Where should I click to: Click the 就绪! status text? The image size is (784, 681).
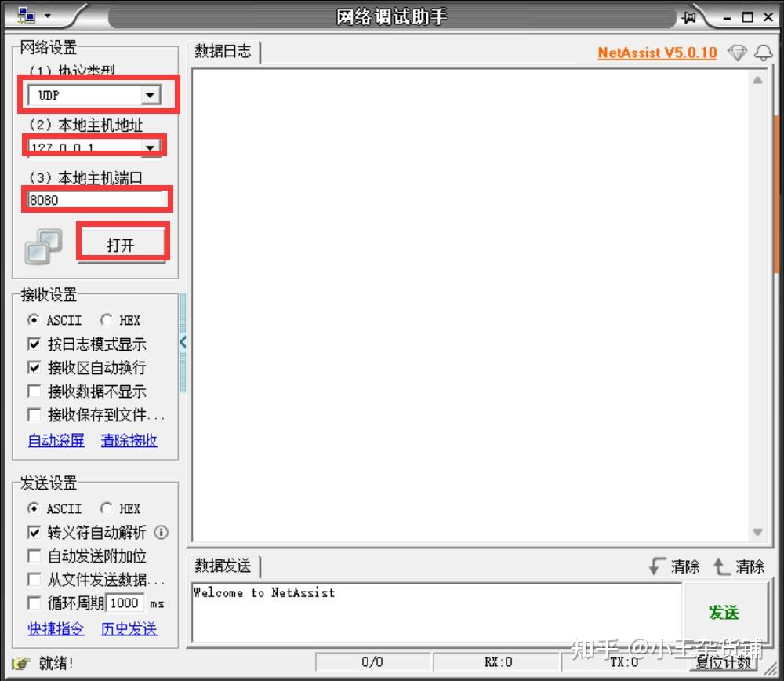click(x=56, y=664)
